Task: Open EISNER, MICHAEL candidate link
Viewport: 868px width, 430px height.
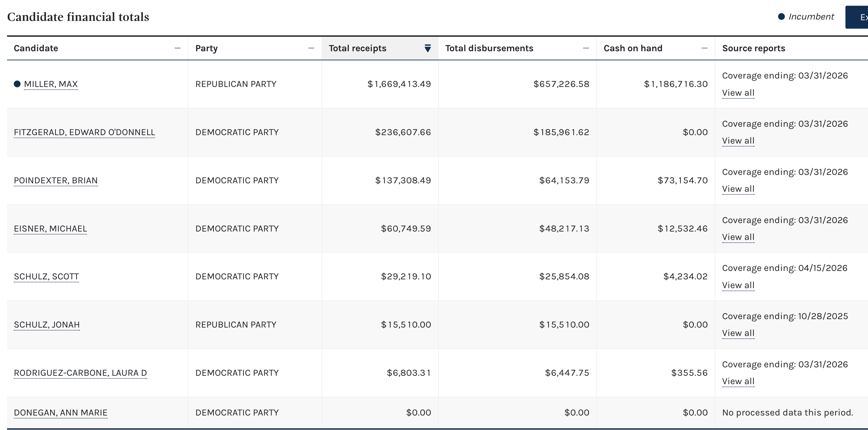Action: coord(50,229)
